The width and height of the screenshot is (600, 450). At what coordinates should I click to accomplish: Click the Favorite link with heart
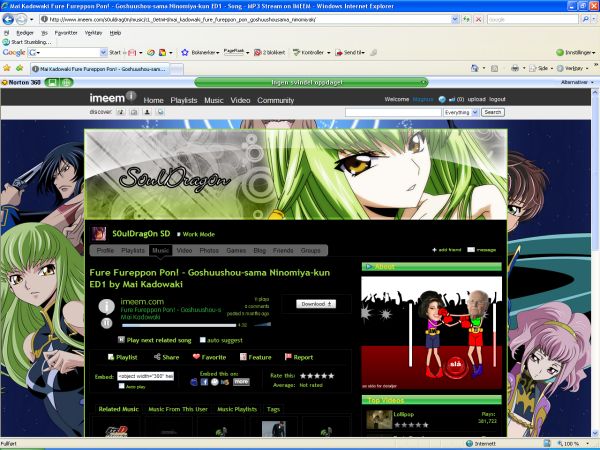point(209,357)
